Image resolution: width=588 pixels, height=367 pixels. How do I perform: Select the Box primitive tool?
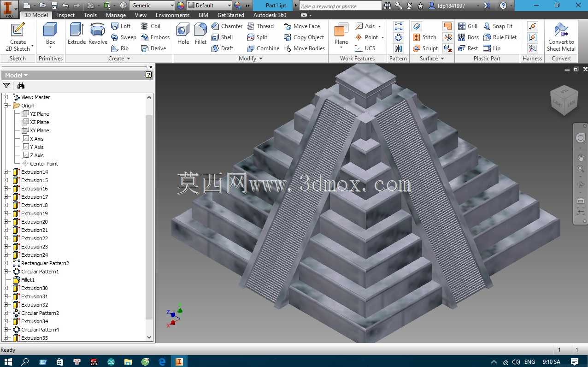coord(50,37)
